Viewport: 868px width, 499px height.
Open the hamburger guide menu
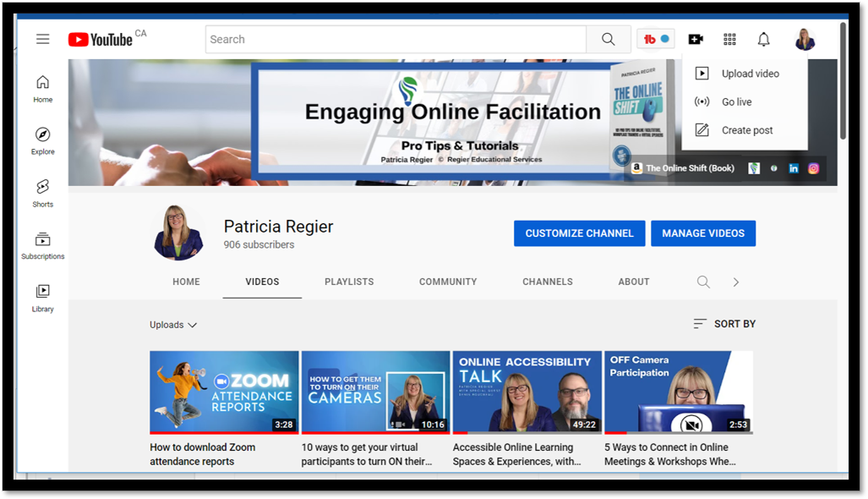tap(42, 39)
